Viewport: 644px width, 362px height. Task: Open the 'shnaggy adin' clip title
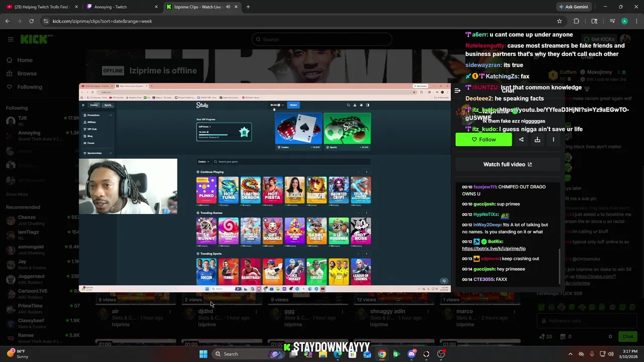(387, 311)
